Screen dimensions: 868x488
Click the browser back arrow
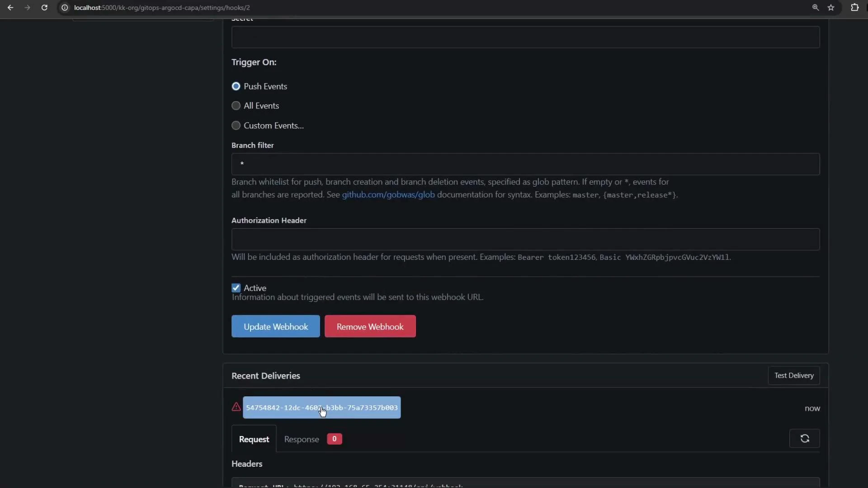(11, 8)
